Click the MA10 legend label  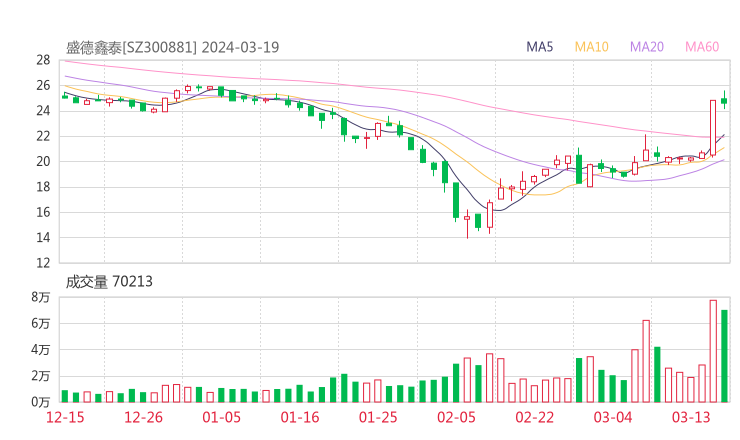pos(591,47)
